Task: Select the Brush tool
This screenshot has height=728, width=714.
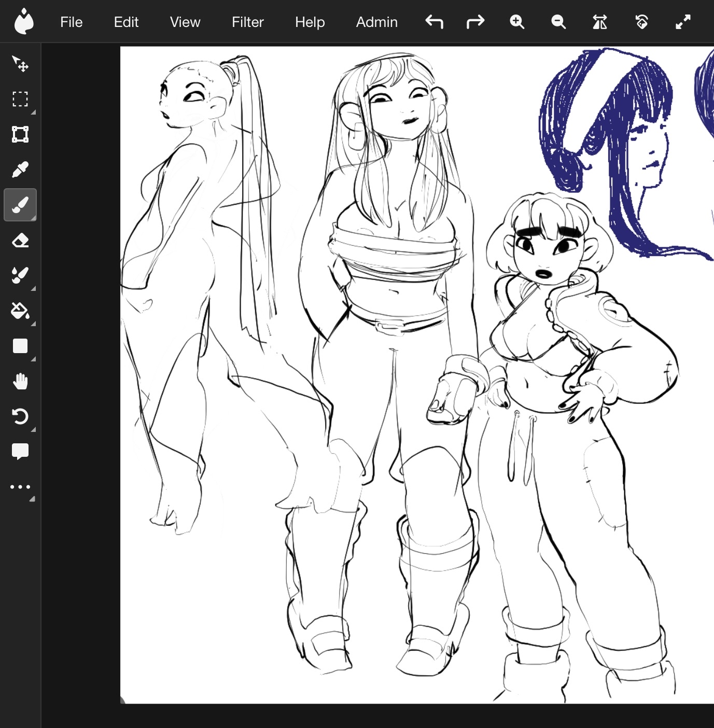Action: pyautogui.click(x=20, y=205)
